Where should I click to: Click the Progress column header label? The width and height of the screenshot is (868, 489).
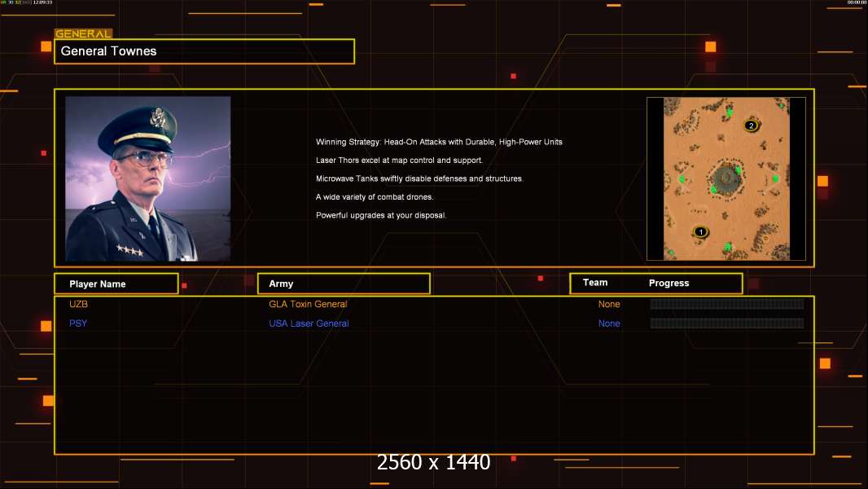tap(669, 283)
